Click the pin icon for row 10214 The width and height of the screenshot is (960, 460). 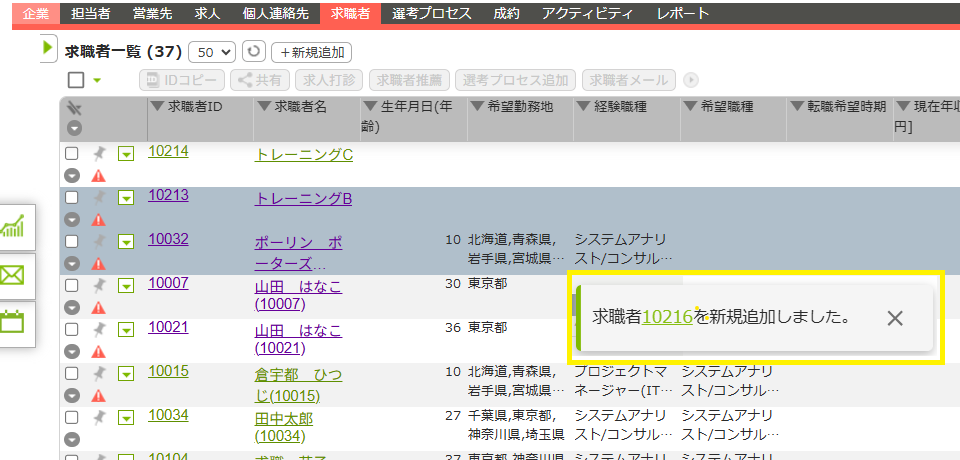click(x=99, y=154)
